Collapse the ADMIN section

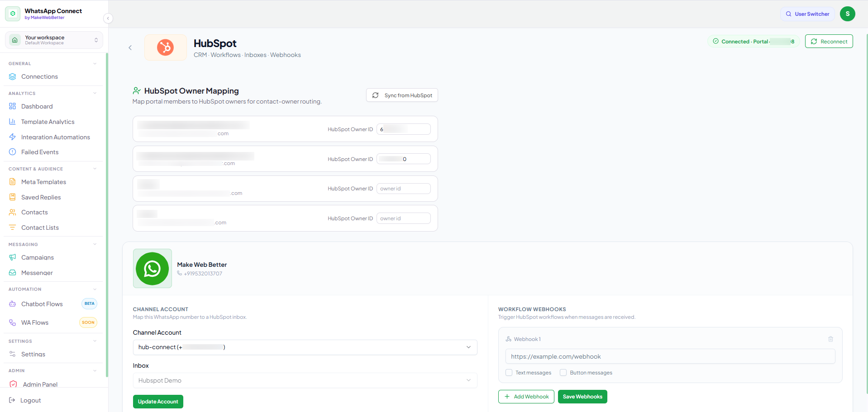point(95,370)
